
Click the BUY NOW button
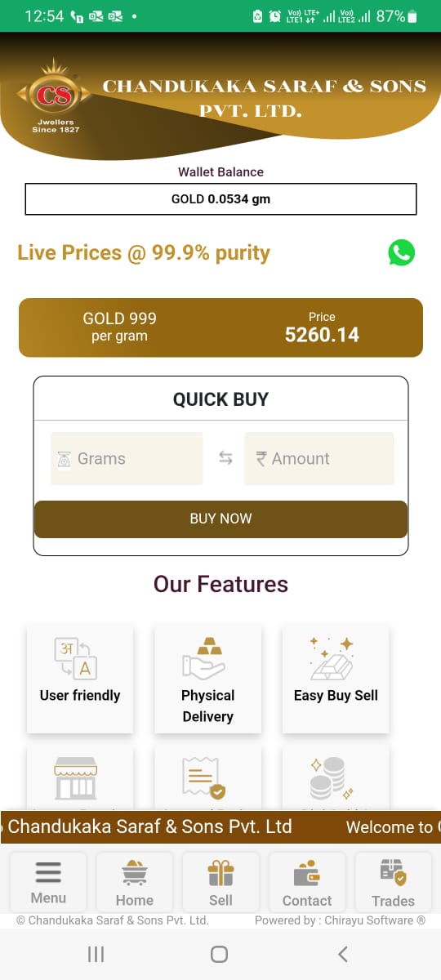(x=220, y=519)
